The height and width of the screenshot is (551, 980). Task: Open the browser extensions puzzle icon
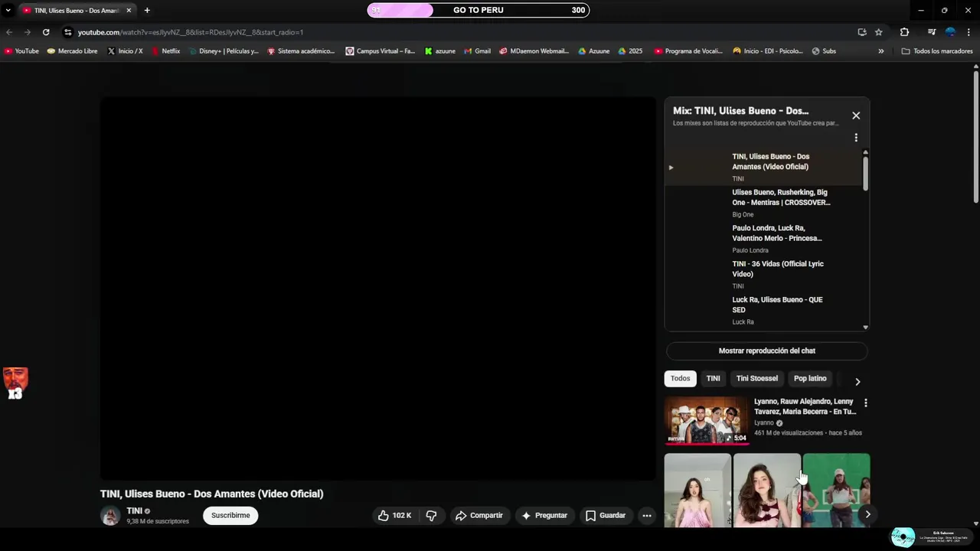[904, 32]
